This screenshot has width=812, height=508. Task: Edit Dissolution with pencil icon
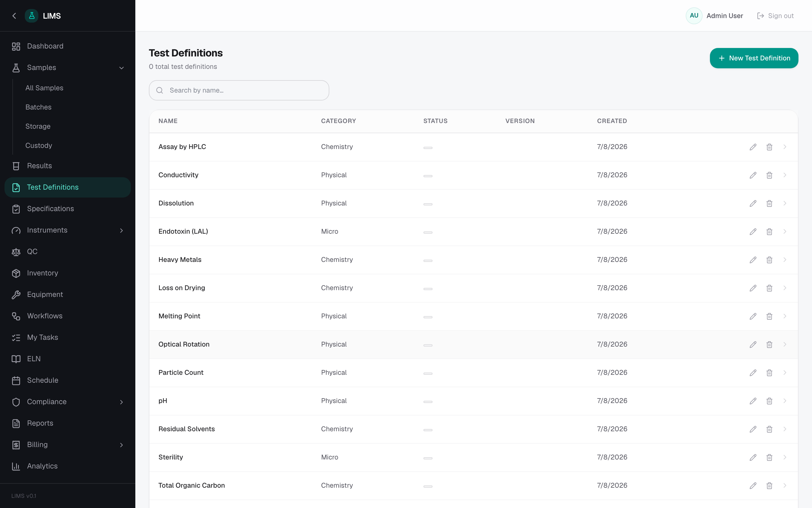tap(753, 203)
